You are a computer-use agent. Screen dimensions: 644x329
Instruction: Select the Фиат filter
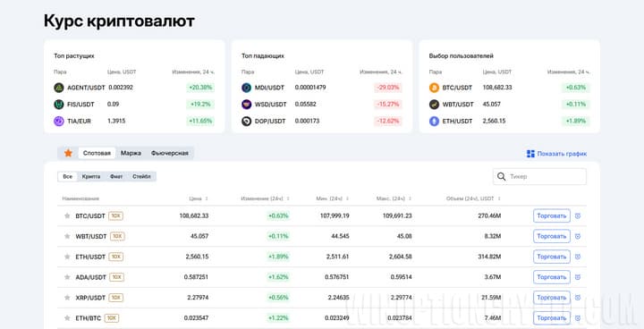(116, 177)
